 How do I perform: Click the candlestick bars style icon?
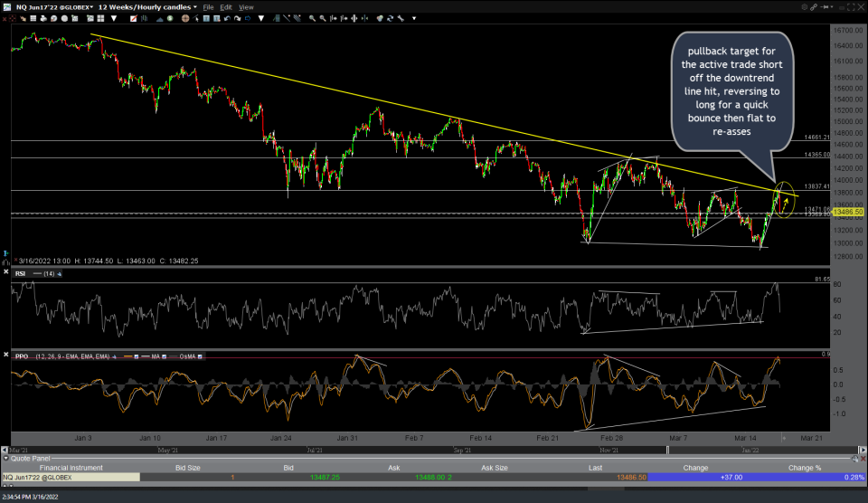click(144, 18)
